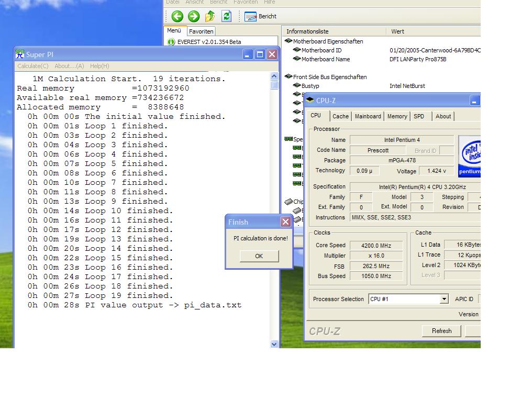Click the CPU-Z title bar chip icon
This screenshot has width=532, height=399.
coord(310,99)
